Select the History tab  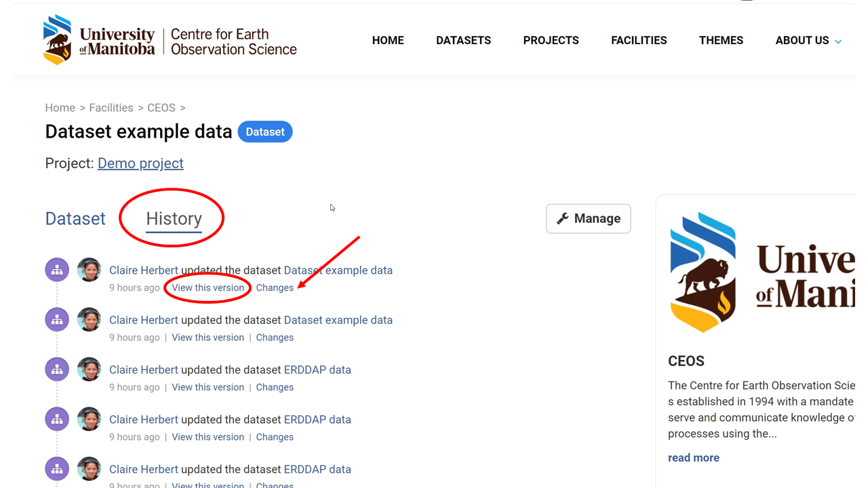[174, 218]
